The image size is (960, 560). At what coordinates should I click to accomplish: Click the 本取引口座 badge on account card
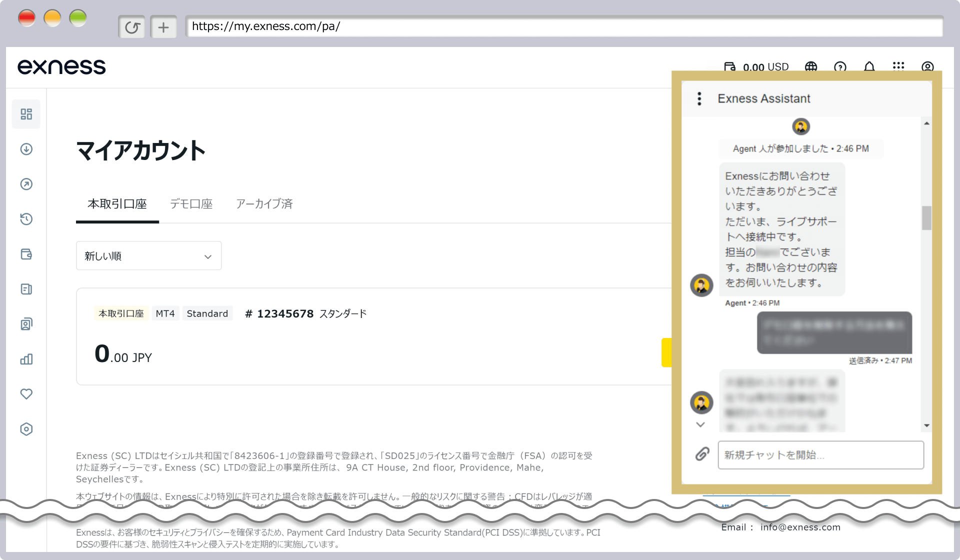pos(121,313)
